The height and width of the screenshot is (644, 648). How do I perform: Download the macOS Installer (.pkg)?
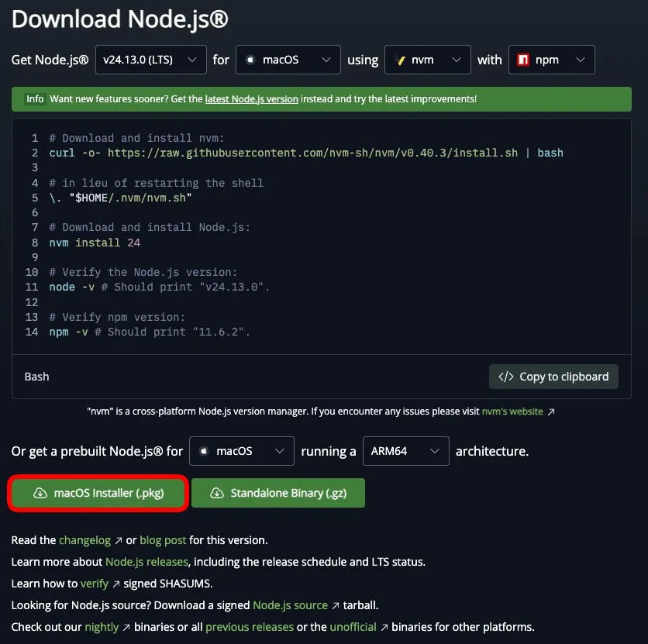(x=98, y=493)
